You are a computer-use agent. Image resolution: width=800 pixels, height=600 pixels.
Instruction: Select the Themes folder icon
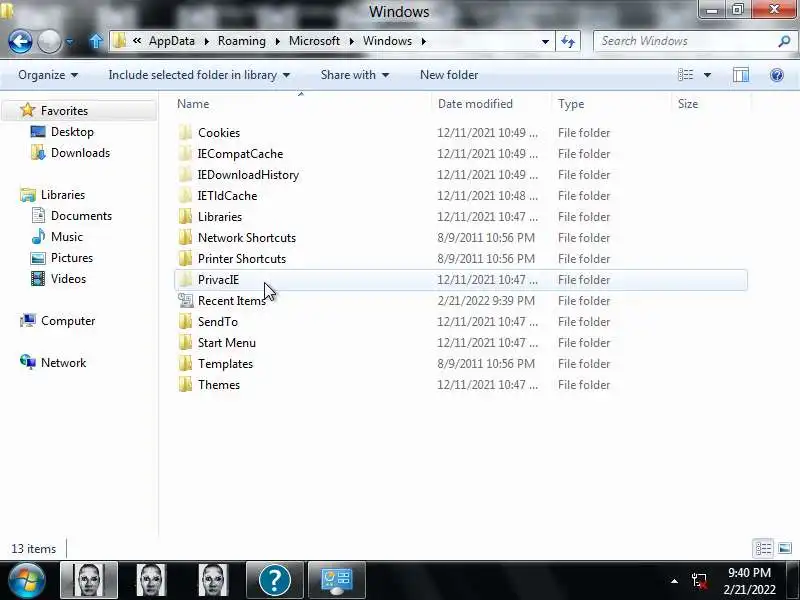click(x=185, y=385)
